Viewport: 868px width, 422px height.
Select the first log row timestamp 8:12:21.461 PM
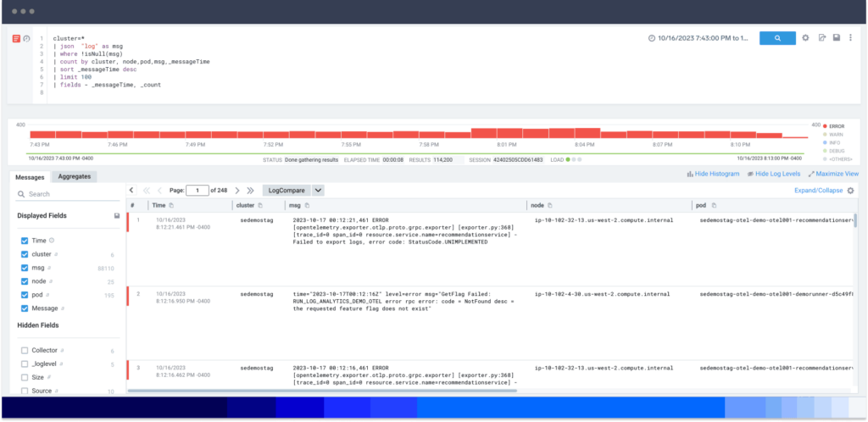[183, 227]
